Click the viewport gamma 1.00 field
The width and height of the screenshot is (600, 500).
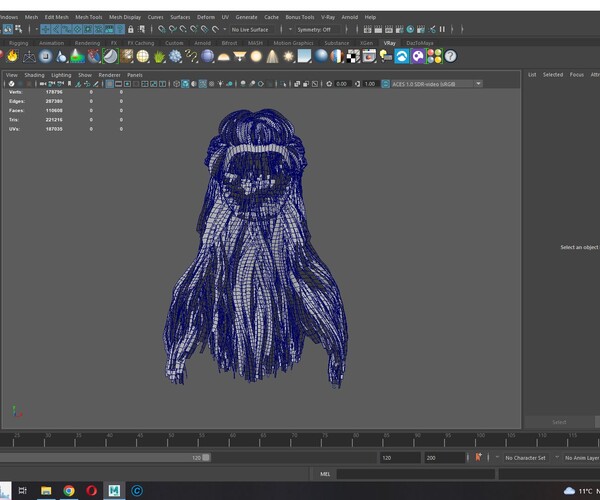(370, 84)
